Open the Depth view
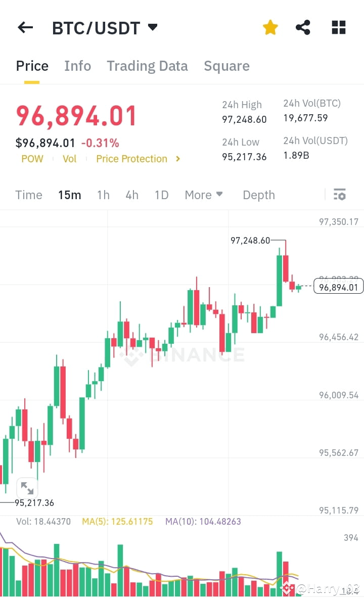The width and height of the screenshot is (364, 600). click(x=258, y=195)
